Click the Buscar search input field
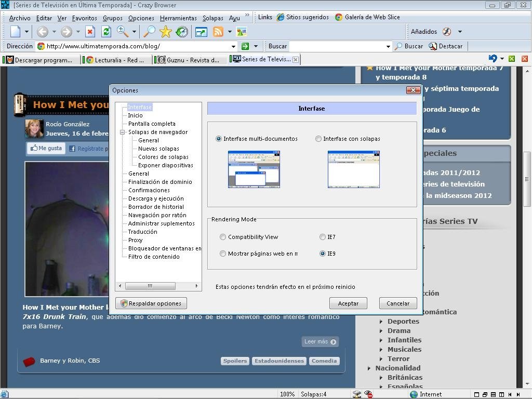532x399 pixels. point(337,46)
